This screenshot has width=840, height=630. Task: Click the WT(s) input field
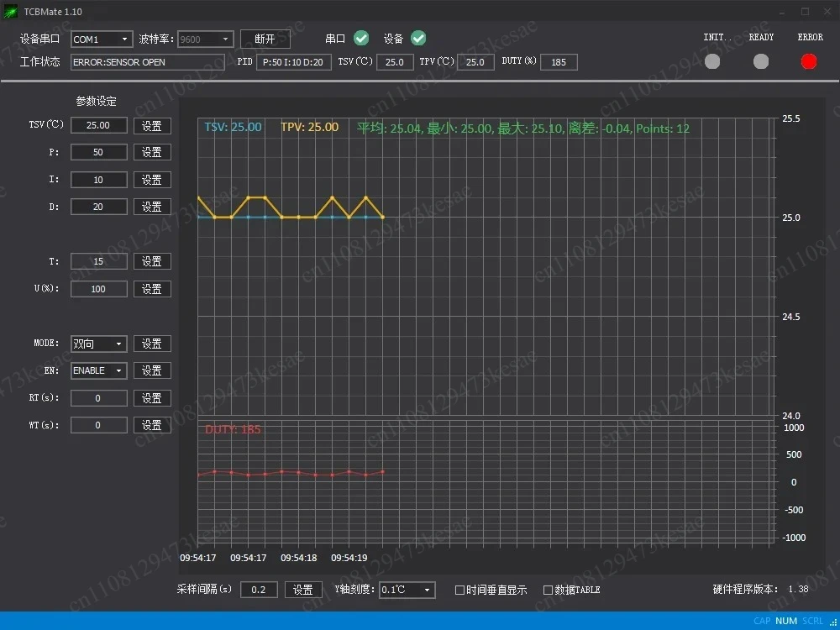click(x=98, y=425)
